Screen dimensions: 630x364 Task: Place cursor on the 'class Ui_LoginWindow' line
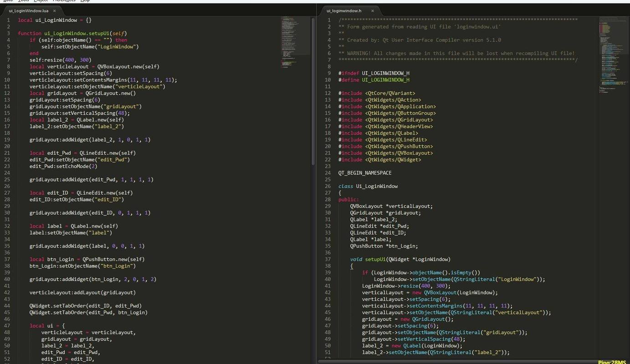pos(368,186)
